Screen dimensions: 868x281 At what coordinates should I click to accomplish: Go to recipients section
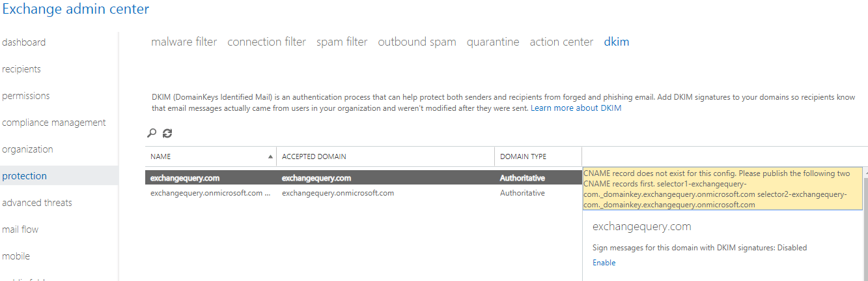pyautogui.click(x=21, y=69)
